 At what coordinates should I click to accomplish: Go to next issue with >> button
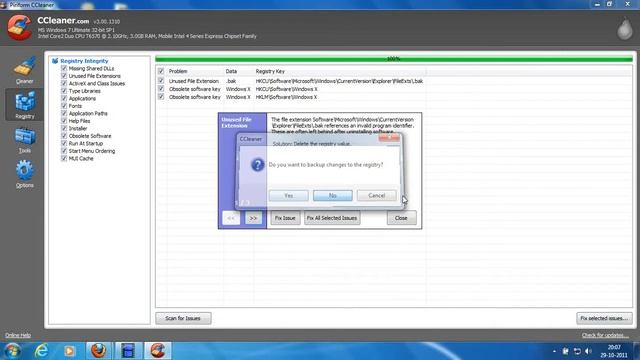[253, 218]
